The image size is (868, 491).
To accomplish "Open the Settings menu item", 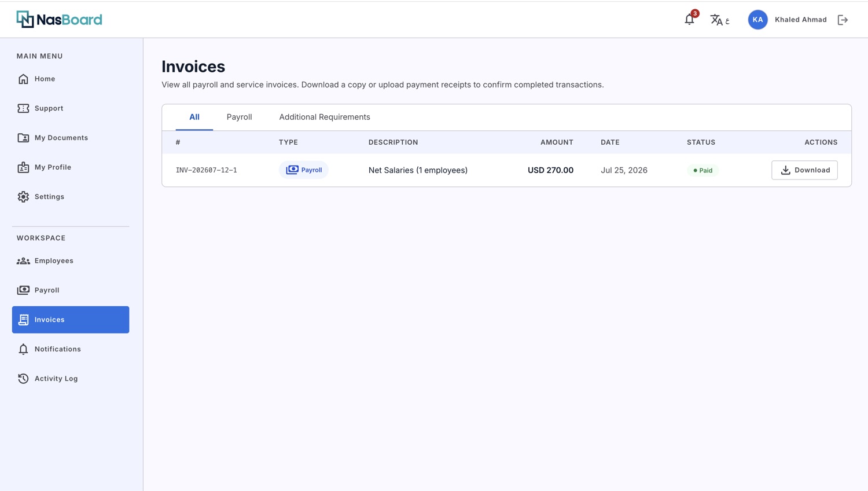I will click(x=71, y=197).
